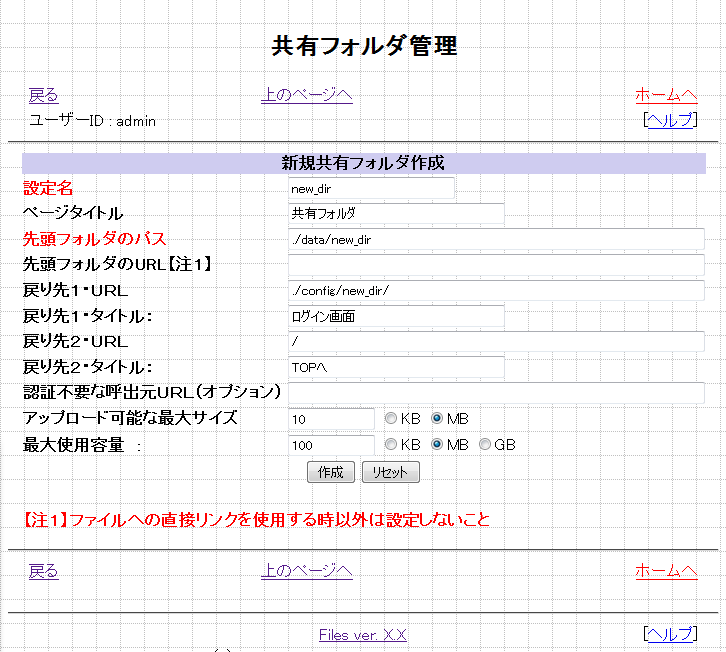Click the 作成 (Create) button
Image resolution: width=726 pixels, height=652 pixels.
click(x=330, y=472)
